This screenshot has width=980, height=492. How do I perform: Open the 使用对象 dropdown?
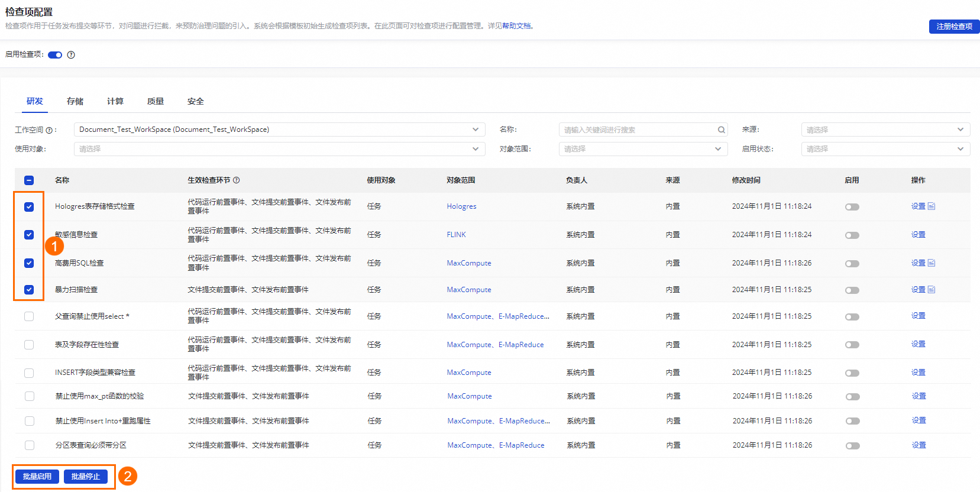pos(279,149)
